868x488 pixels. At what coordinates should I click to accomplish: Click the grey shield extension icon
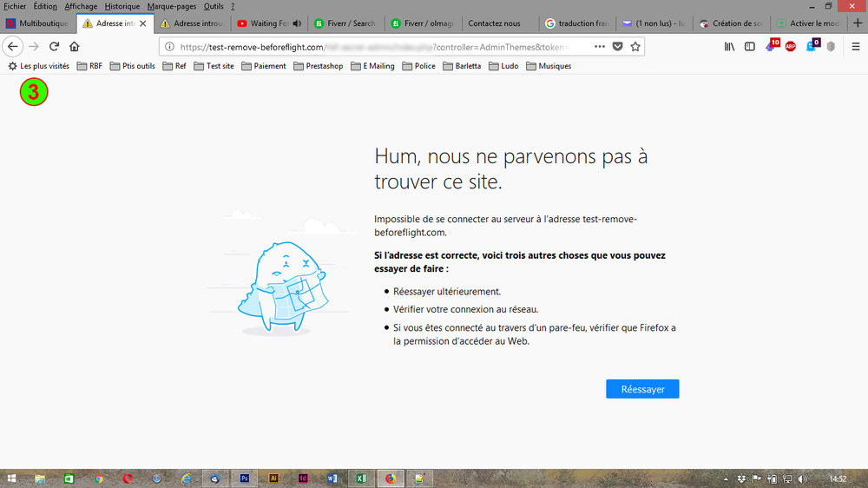point(831,47)
